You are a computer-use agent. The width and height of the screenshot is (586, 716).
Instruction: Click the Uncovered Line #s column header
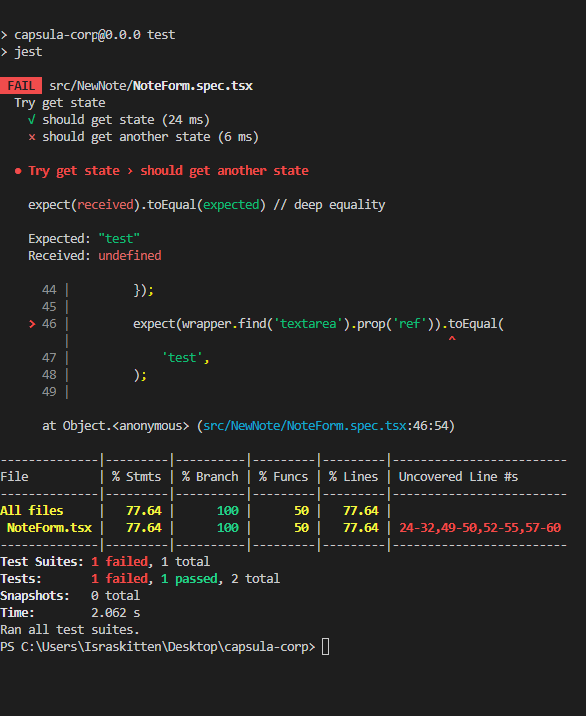(458, 477)
